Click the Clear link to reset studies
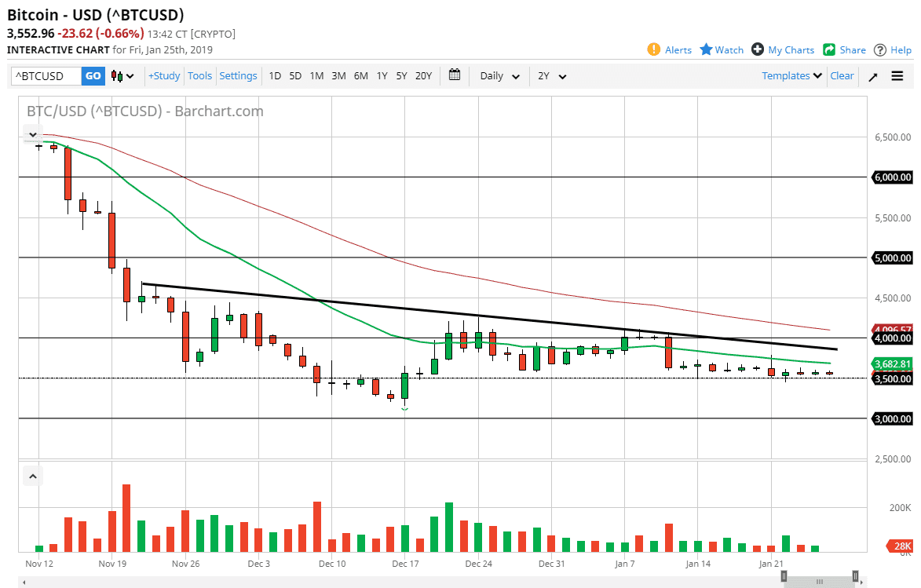This screenshot has height=588, width=921. pyautogui.click(x=841, y=75)
